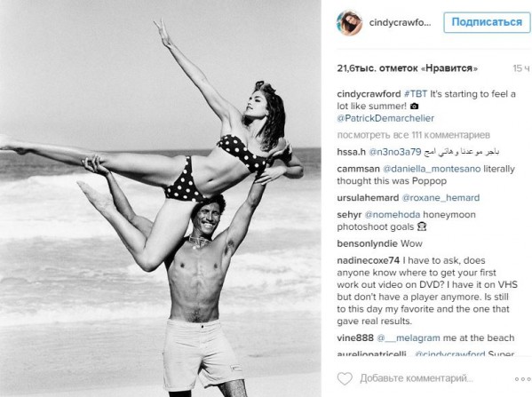Click the heart like icon

point(345,378)
